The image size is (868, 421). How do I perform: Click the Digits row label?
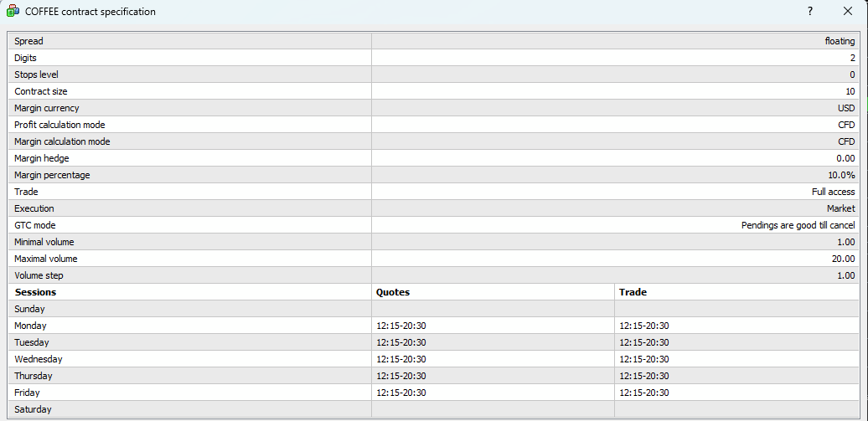coord(25,58)
